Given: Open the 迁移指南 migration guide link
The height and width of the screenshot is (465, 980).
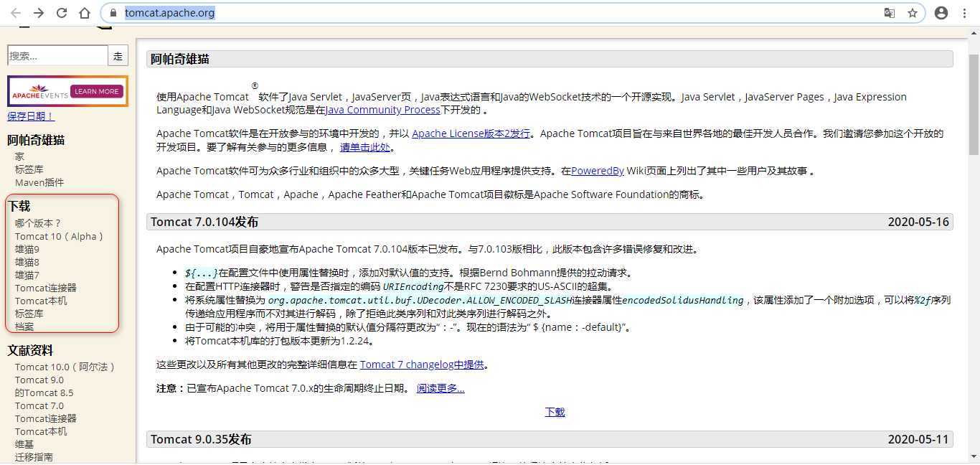Looking at the screenshot, I should coord(34,457).
